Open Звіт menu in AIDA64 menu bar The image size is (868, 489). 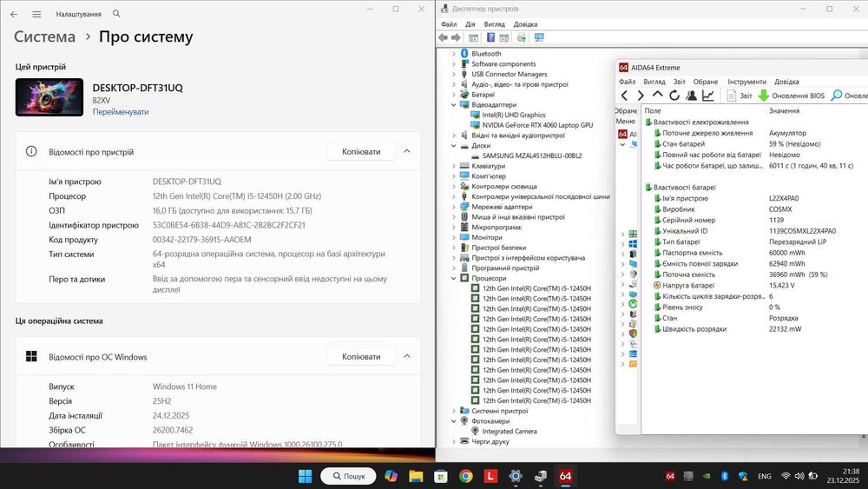pyautogui.click(x=680, y=82)
